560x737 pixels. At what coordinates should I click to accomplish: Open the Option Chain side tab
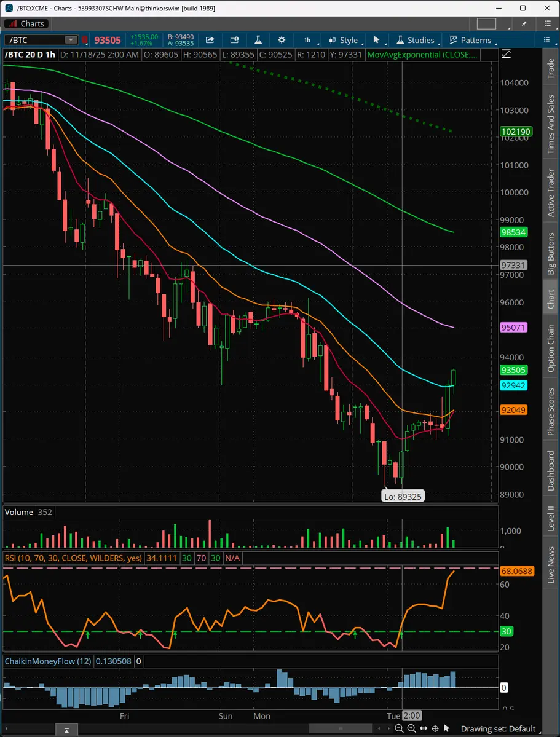pos(551,349)
